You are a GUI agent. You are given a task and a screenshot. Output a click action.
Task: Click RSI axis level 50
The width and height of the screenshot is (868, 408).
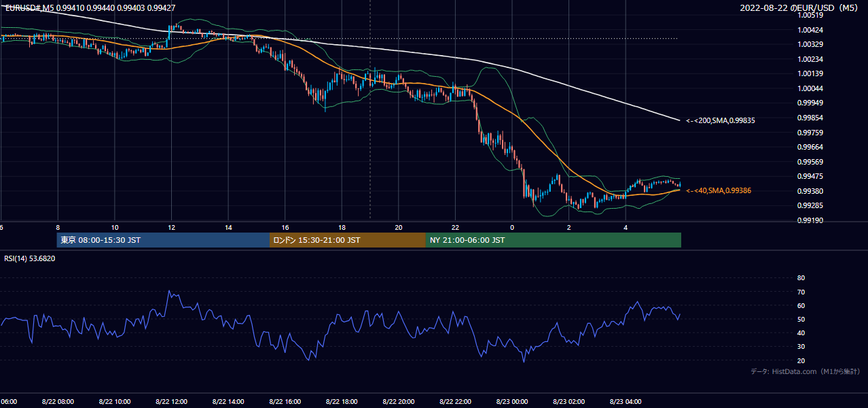801,319
